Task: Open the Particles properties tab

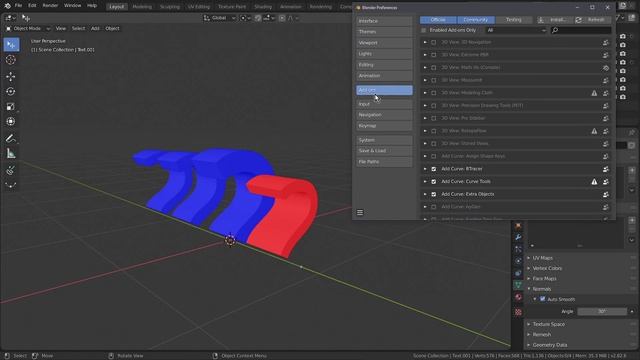Action: pyautogui.click(x=518, y=249)
